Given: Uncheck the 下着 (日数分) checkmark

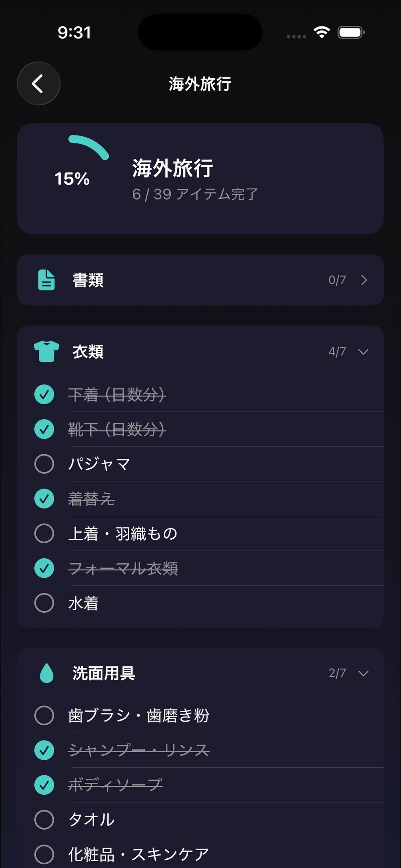Looking at the screenshot, I should click(x=44, y=394).
